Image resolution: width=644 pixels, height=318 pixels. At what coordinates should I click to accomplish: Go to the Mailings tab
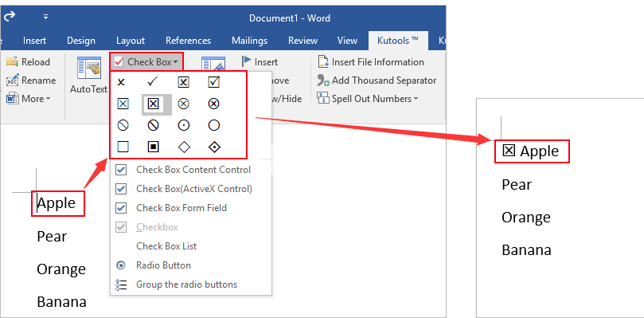coord(249,41)
